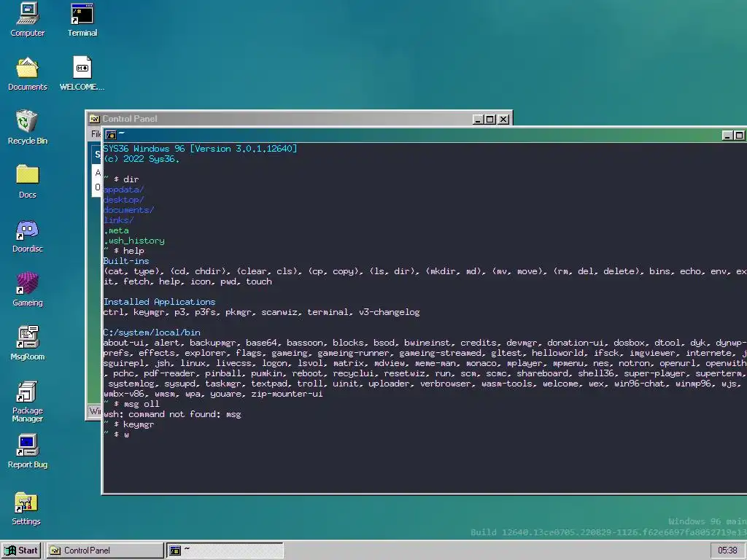Click the '.wsh_history' file entry

point(134,241)
